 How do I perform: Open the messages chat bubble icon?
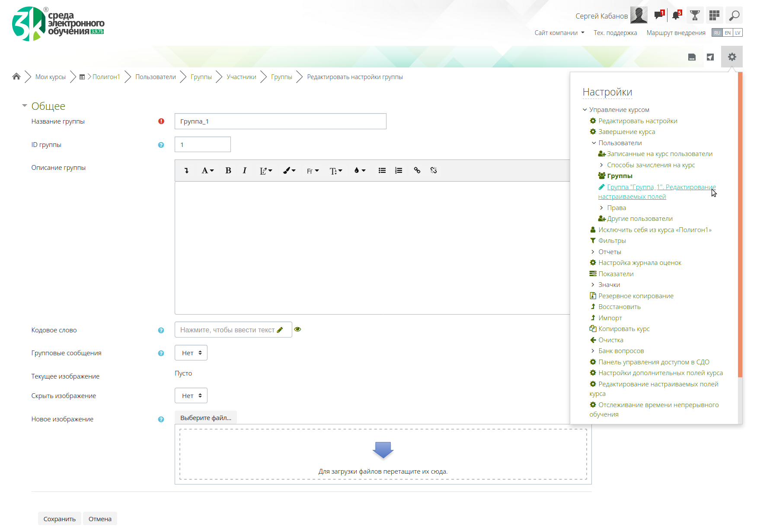(x=658, y=16)
